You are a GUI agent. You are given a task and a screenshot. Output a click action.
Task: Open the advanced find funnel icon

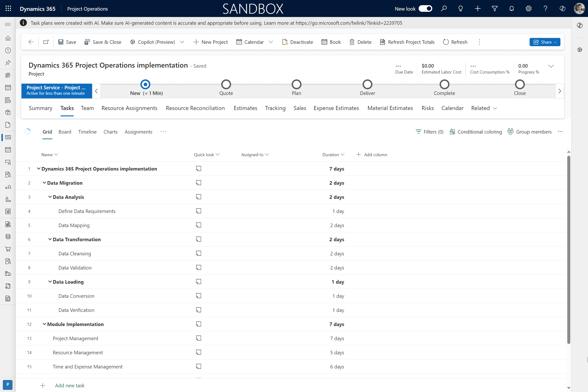point(494,9)
